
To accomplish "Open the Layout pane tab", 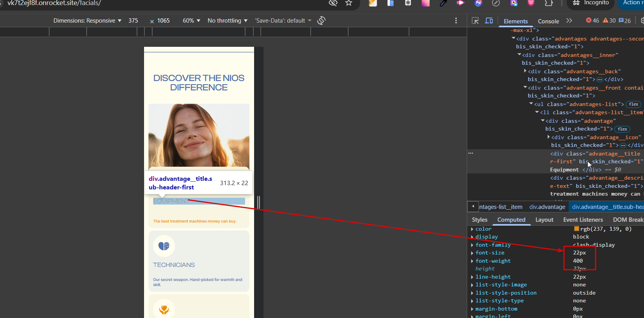I will tap(544, 220).
